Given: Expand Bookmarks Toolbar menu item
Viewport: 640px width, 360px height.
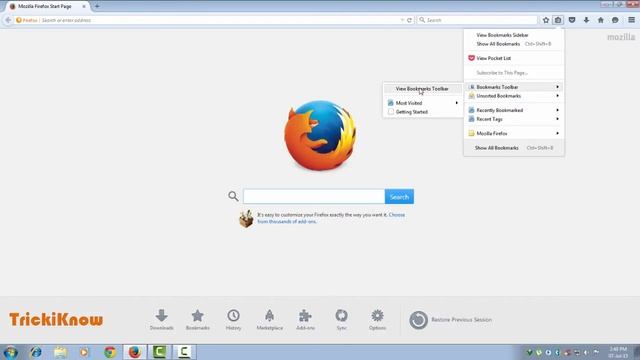Looking at the screenshot, I should coord(513,87).
